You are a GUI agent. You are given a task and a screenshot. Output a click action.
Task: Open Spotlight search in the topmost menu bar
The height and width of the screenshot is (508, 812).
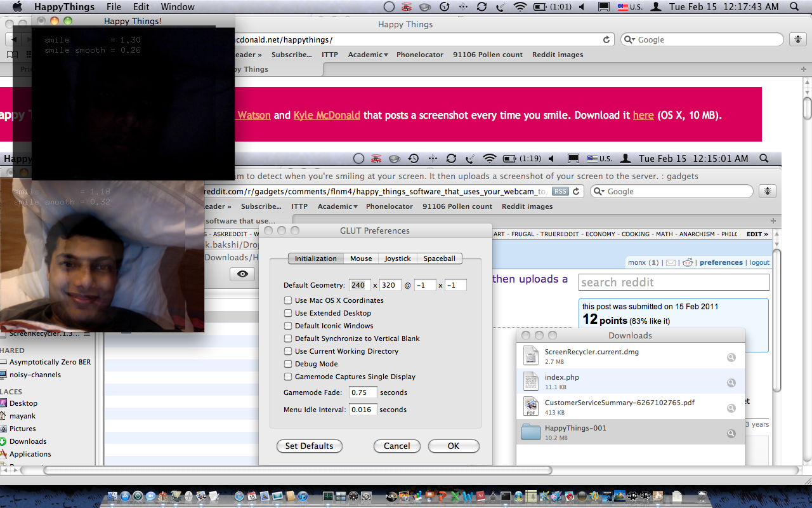(x=794, y=7)
